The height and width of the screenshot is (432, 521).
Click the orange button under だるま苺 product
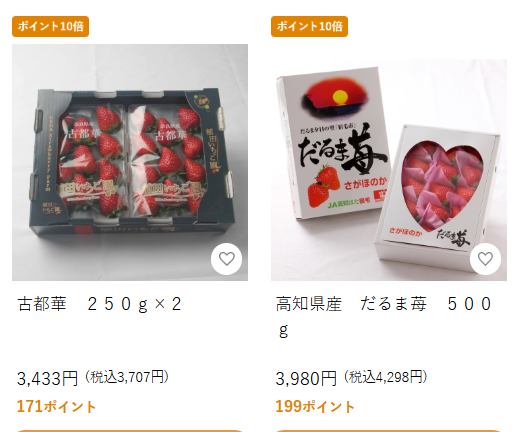[389, 431]
